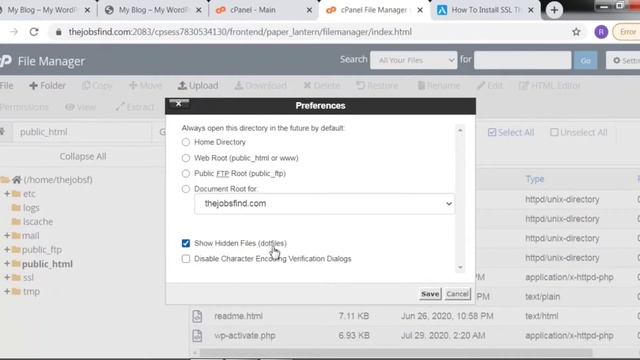Expand the tmp folder node

point(7,291)
